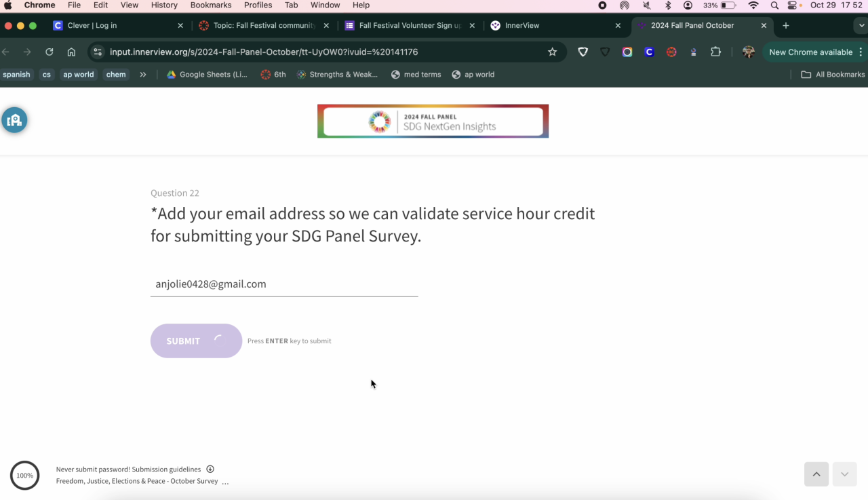The height and width of the screenshot is (500, 868).
Task: Bookmark this page with the star icon
Action: 552,52
